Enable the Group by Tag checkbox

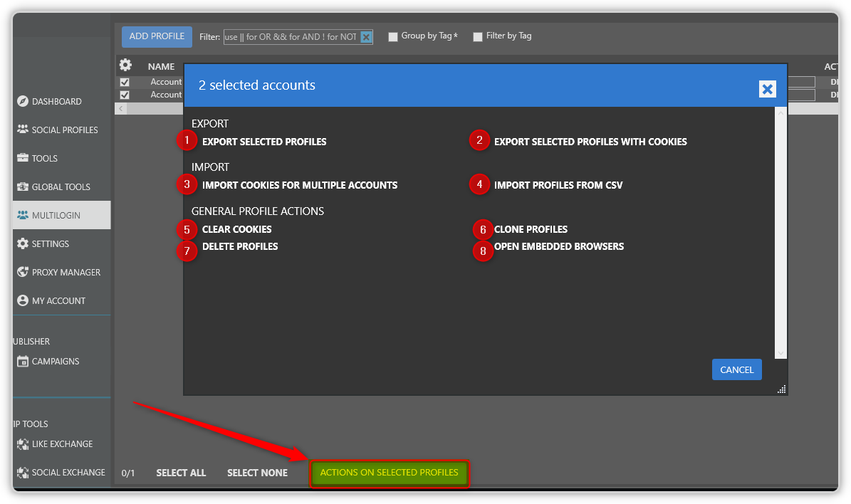click(393, 36)
